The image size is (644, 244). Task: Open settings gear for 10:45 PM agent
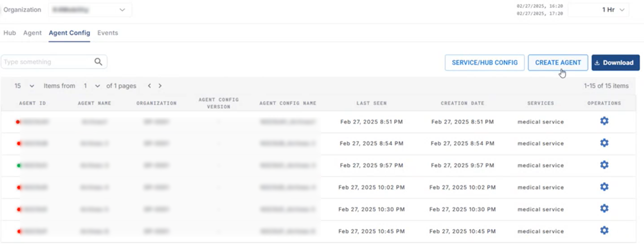click(x=604, y=230)
